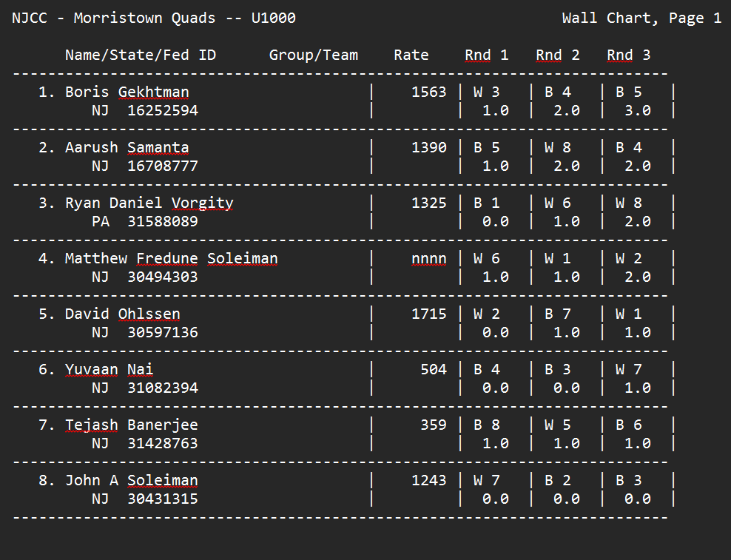Select player name 'Ryan Daniel Vorgity'
The image size is (731, 560).
pyautogui.click(x=149, y=203)
